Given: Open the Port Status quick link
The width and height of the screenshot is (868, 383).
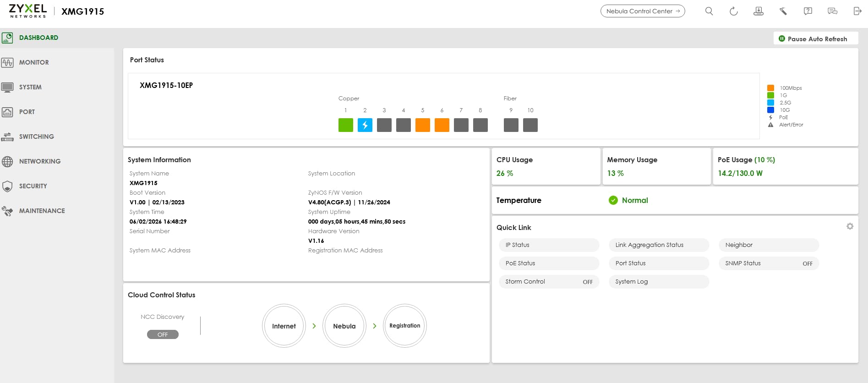Looking at the screenshot, I should [659, 263].
